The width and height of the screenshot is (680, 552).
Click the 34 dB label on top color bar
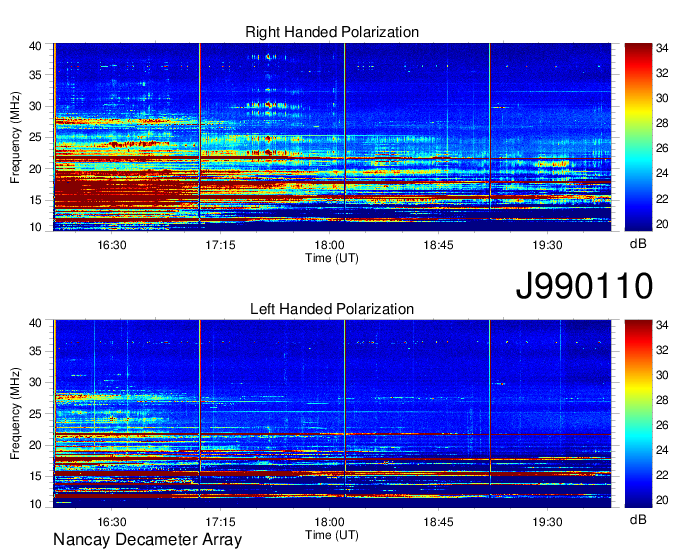tap(662, 48)
